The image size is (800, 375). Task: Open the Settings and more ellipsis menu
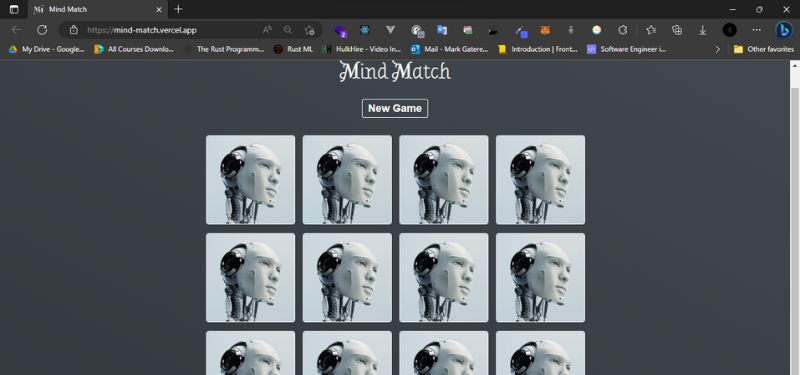[x=757, y=30]
